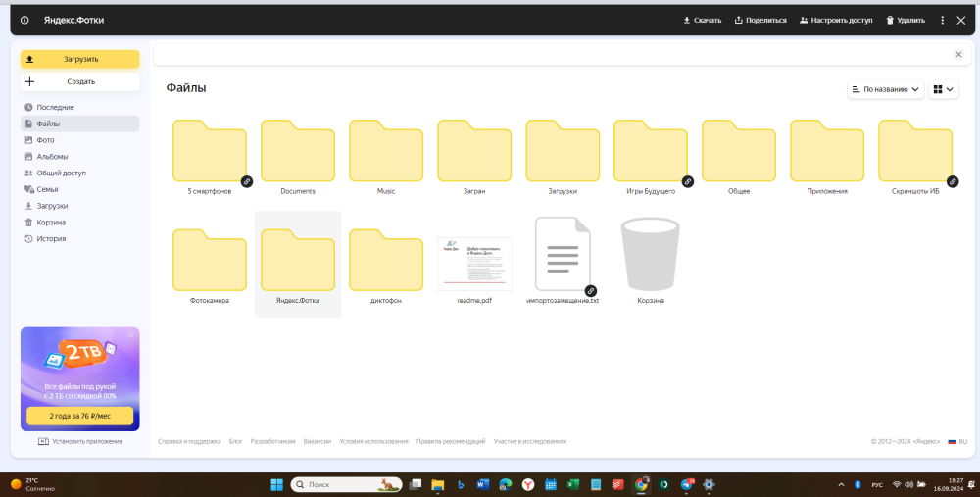Select the Яндекс.Фотки folder
The height and width of the screenshot is (497, 980).
298,260
